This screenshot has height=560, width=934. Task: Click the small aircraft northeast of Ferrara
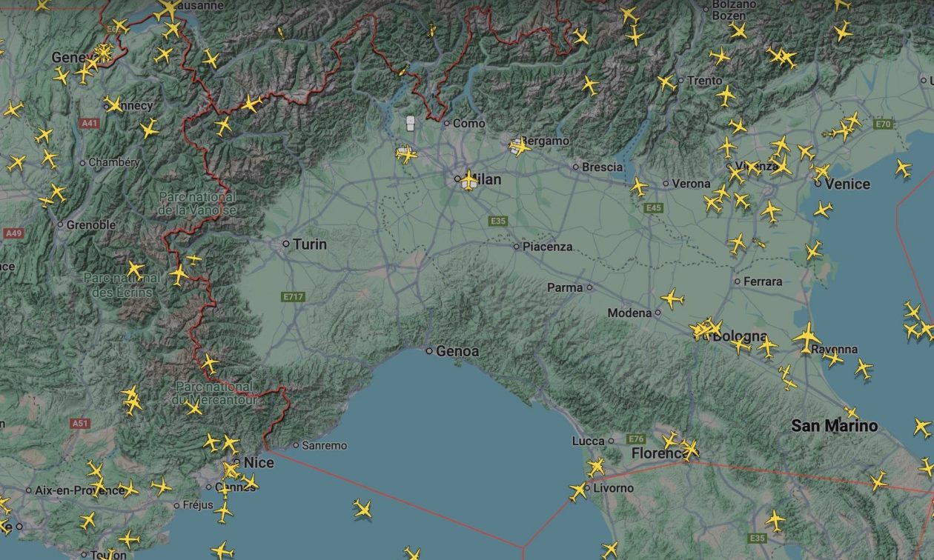(x=759, y=241)
